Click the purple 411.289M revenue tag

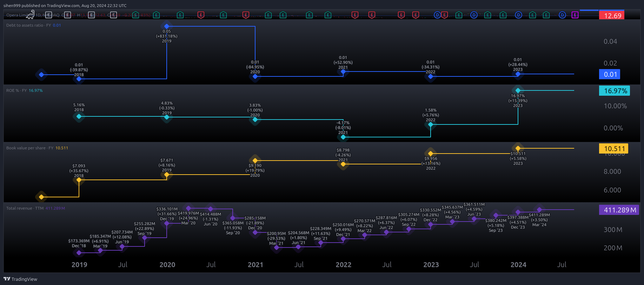pos(619,210)
